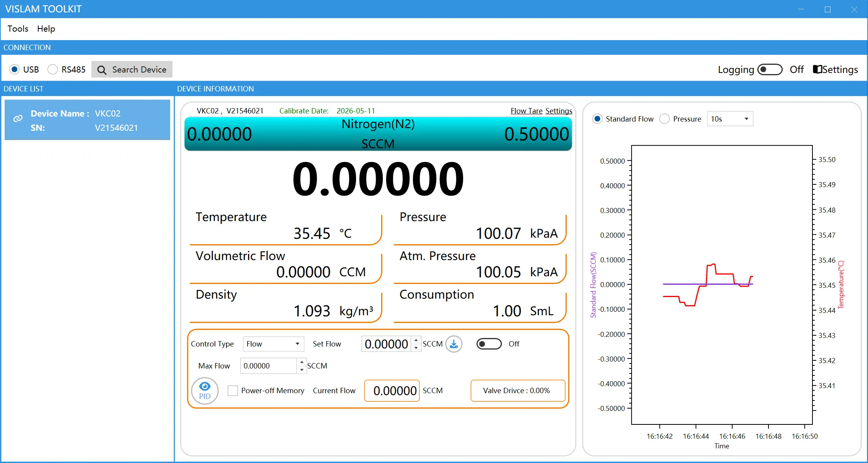
Task: Toggle the Logging switch
Action: click(x=770, y=69)
